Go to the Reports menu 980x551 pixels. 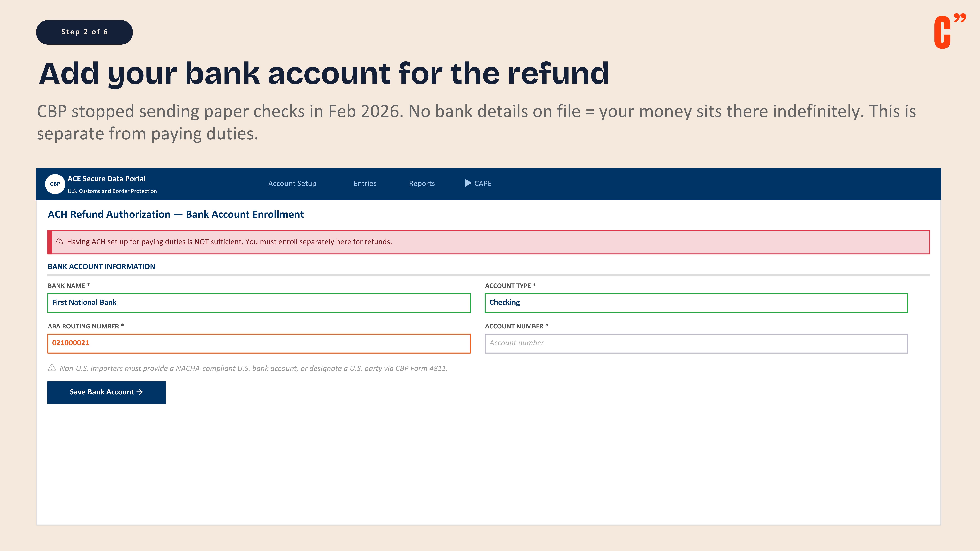coord(422,183)
